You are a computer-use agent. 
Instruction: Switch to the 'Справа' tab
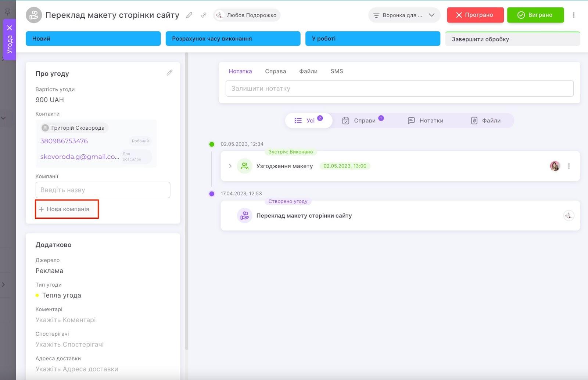[x=275, y=71]
